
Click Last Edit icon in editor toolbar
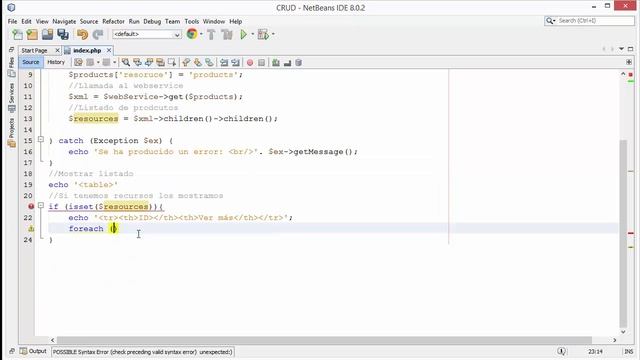coord(78,62)
